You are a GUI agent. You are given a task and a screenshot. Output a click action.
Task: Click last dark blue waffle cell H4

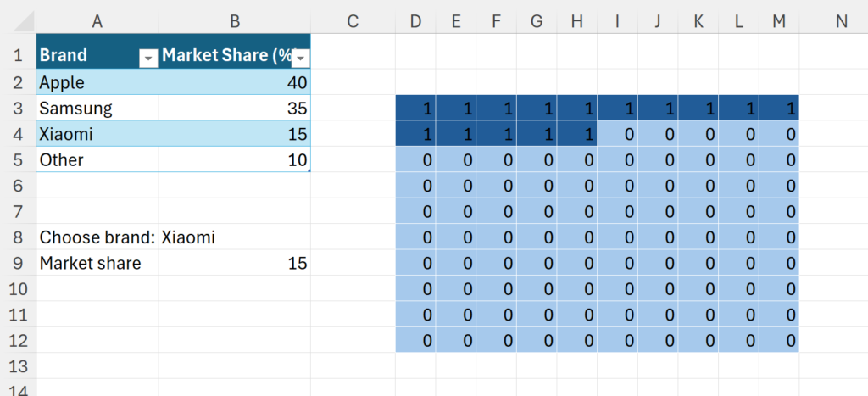(x=577, y=134)
